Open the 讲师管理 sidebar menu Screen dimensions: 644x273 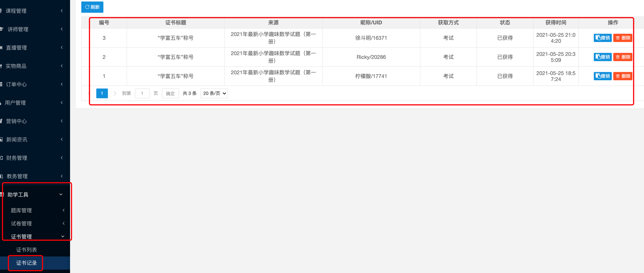click(x=35, y=29)
